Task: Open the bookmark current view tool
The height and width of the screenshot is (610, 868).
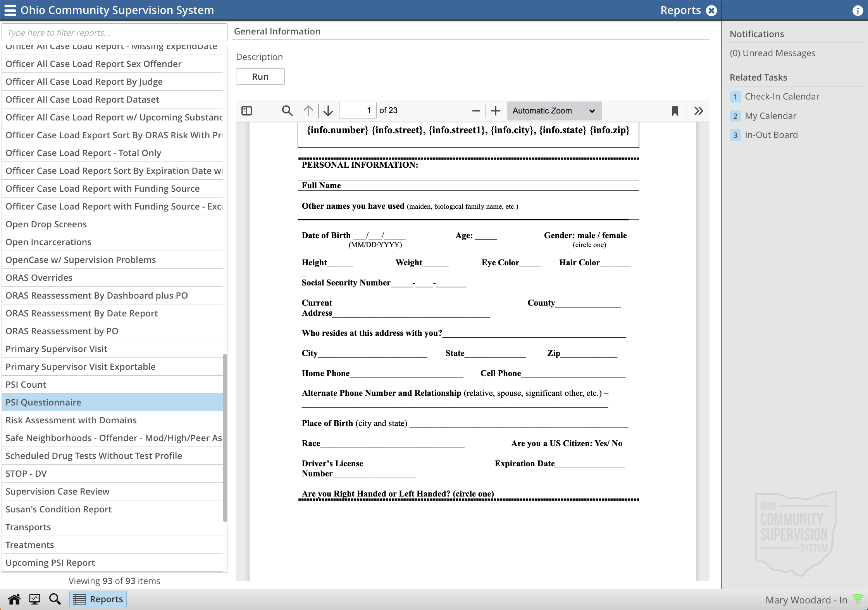Action: 675,110
